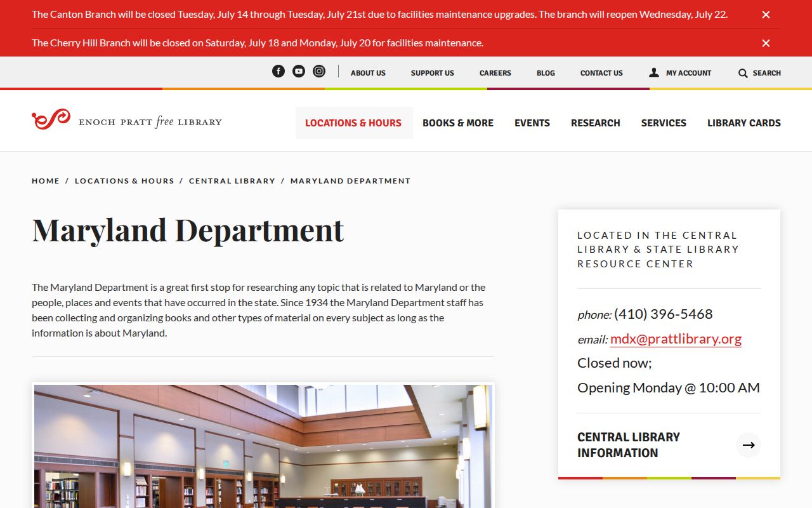Email mdx@prattlibrary.org
Image resolution: width=812 pixels, height=508 pixels.
point(676,339)
